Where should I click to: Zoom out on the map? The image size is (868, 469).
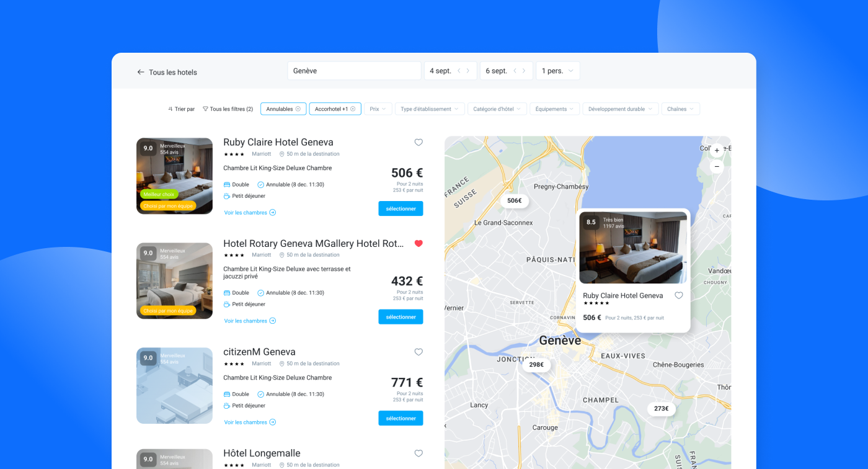coord(717,166)
